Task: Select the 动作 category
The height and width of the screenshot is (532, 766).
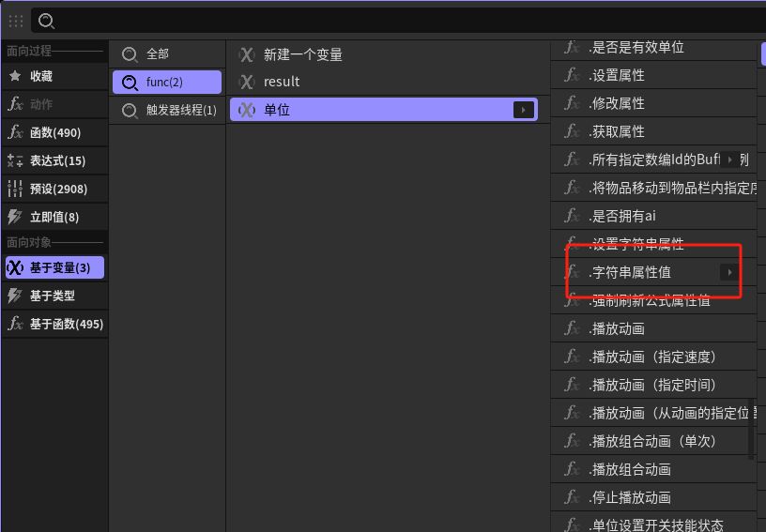Action: point(54,104)
